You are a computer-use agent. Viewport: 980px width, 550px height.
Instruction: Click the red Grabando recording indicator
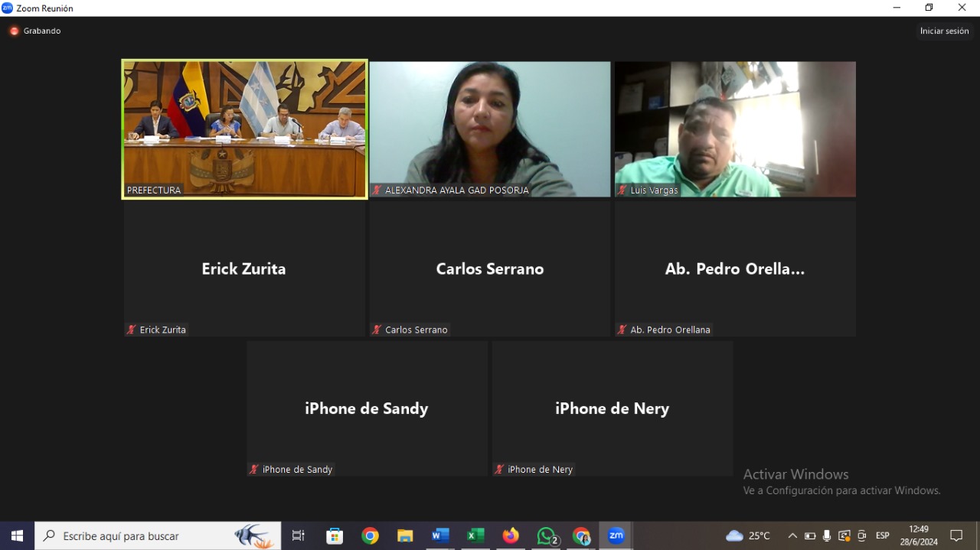14,31
